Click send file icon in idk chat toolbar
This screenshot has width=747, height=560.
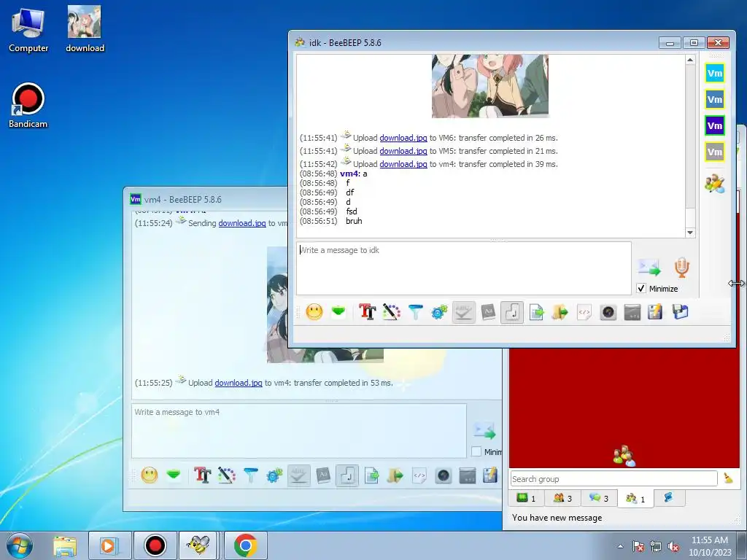point(536,312)
